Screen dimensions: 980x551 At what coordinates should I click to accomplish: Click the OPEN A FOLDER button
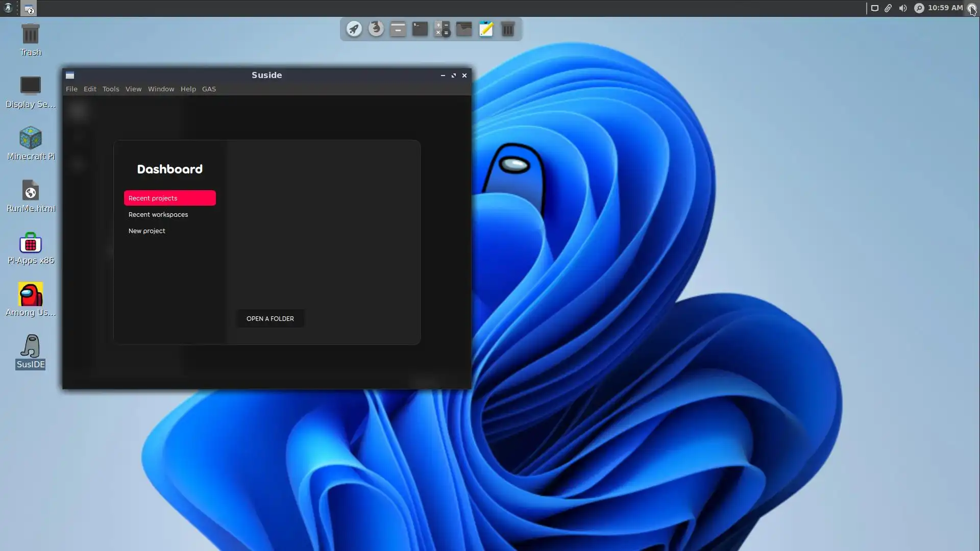[270, 318]
